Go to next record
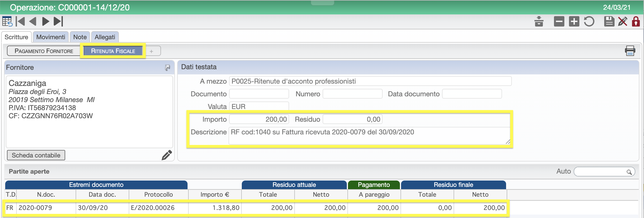Viewport: 644px width, 218px height. click(46, 21)
